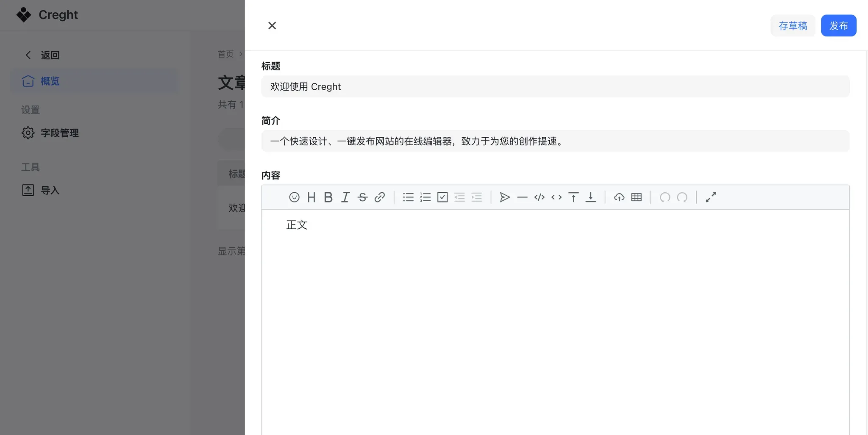Publish the article with 发布
The height and width of the screenshot is (435, 868).
[838, 25]
